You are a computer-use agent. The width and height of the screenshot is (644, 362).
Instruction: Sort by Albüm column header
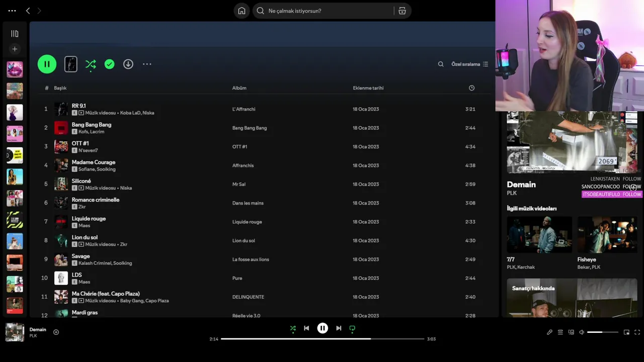click(239, 88)
